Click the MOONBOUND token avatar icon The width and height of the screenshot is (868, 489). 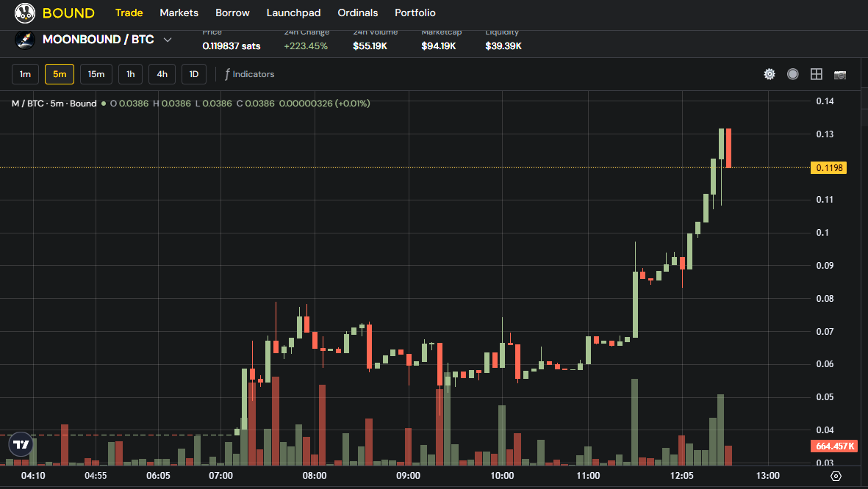coord(25,40)
